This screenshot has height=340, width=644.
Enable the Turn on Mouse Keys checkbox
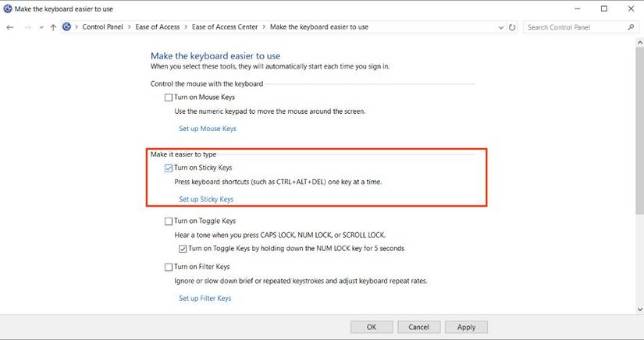pos(169,97)
